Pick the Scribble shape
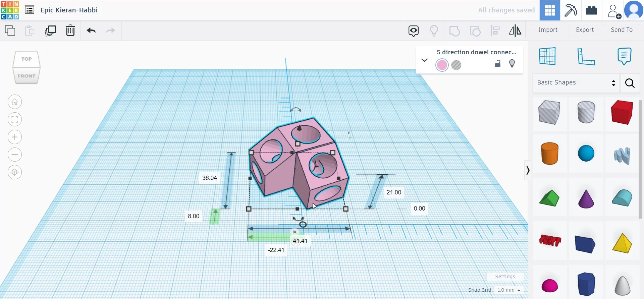This screenshot has height=299, width=644. tap(622, 156)
